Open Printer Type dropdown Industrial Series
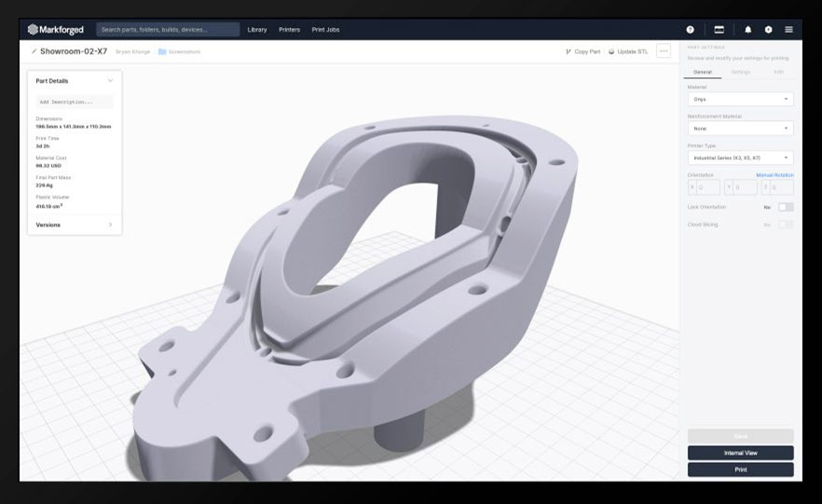Screen dimensions: 822x504 740,157
